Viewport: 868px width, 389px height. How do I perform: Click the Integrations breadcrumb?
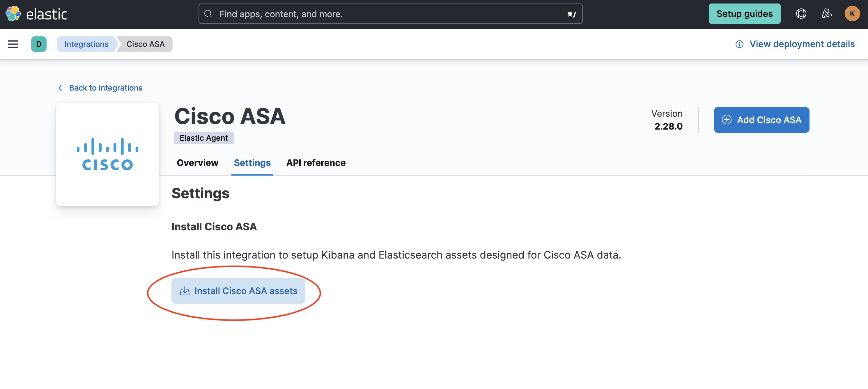[x=86, y=44]
